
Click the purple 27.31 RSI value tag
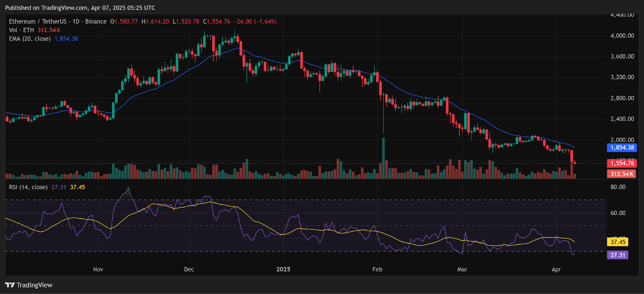click(617, 255)
